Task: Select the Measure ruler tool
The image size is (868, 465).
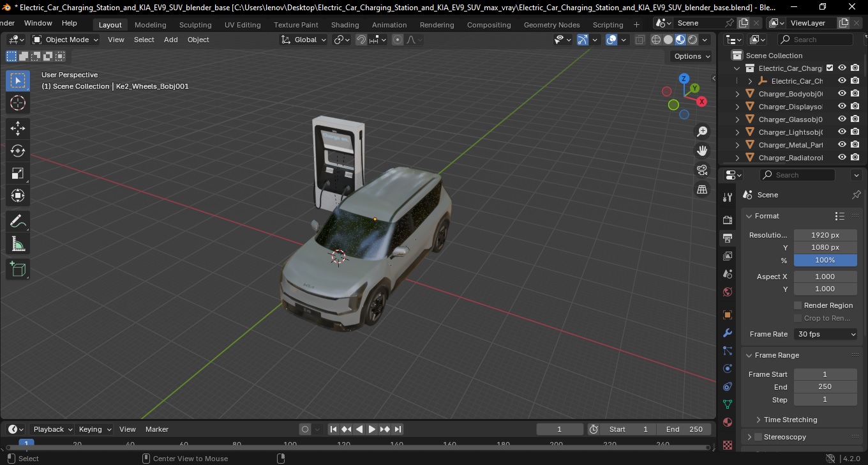Action: coord(18,244)
